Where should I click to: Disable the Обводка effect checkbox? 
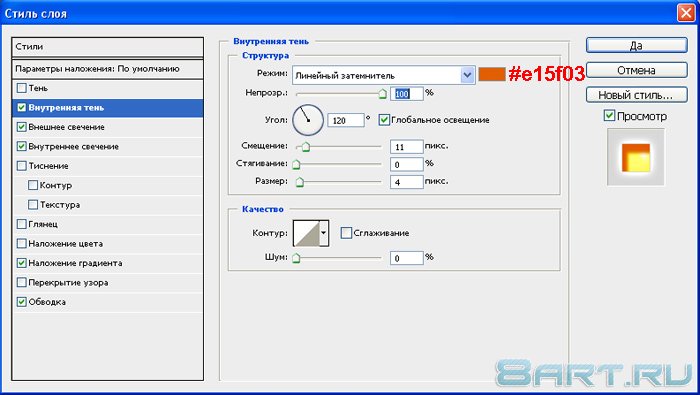[x=21, y=302]
